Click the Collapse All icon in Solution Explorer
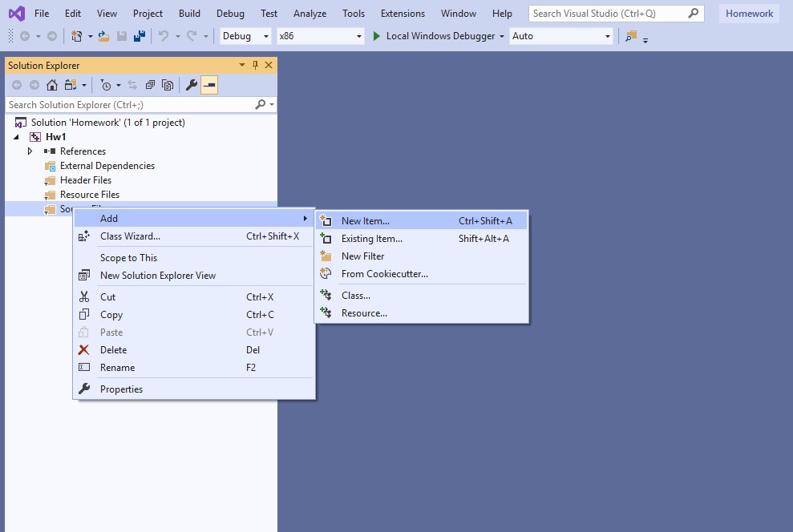This screenshot has height=532, width=793. point(150,85)
